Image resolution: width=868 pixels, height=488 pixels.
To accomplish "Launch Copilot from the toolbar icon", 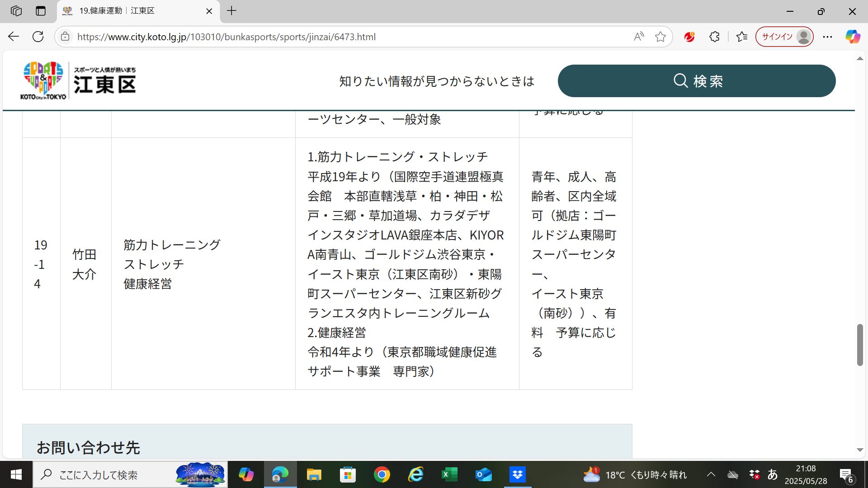I will (x=853, y=37).
